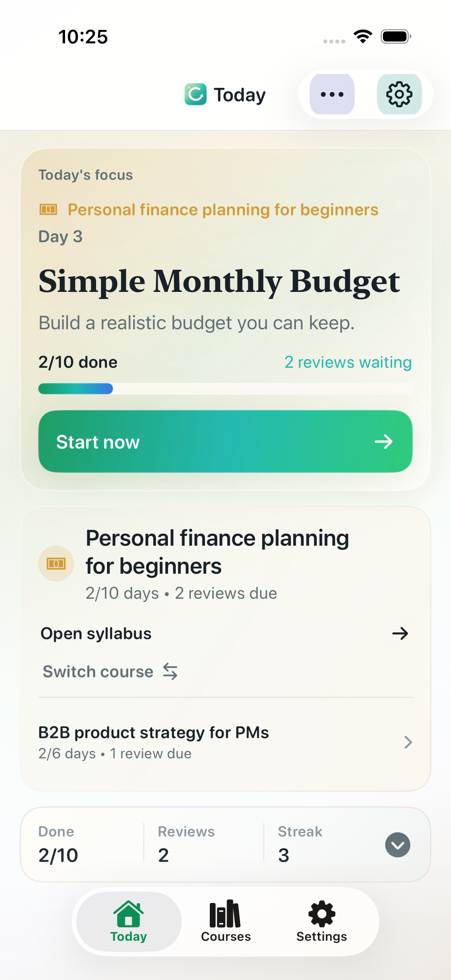
Task: Tap the Switch course link
Action: pyautogui.click(x=98, y=672)
